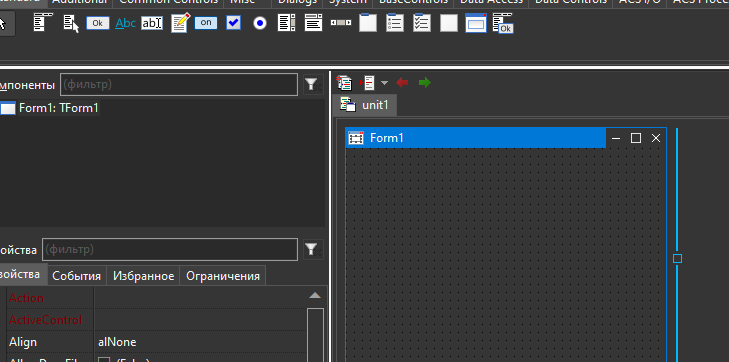Switch to the События tab
Screen dimensions: 729x362
(x=77, y=276)
